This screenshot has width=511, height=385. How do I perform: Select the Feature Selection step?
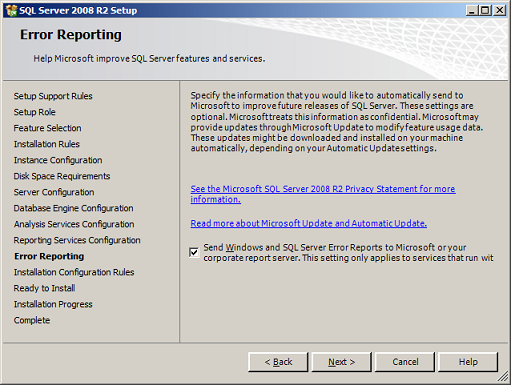coord(47,128)
